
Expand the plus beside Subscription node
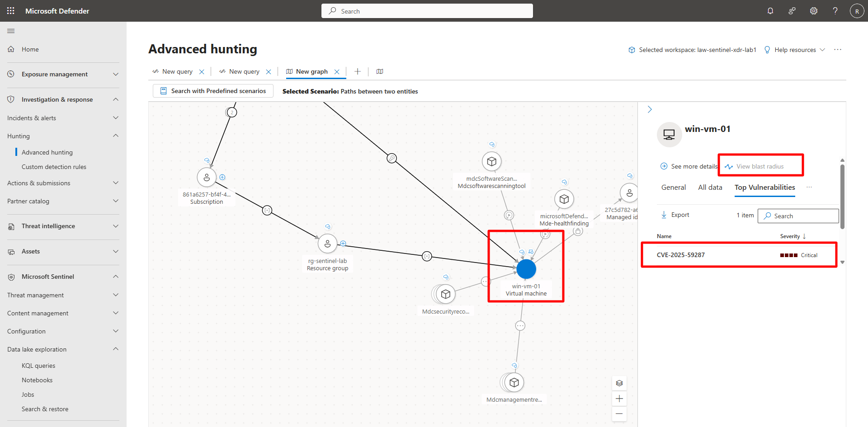222,177
